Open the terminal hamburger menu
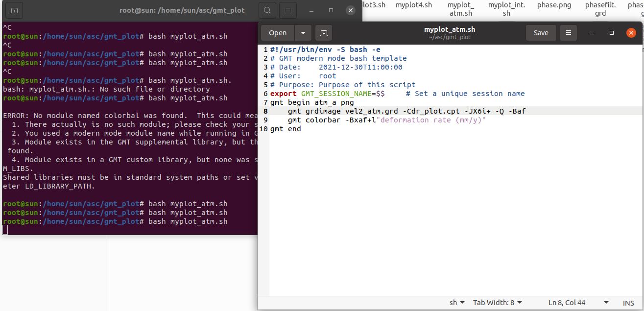Viewport: 644px width, 311px height. (288, 10)
